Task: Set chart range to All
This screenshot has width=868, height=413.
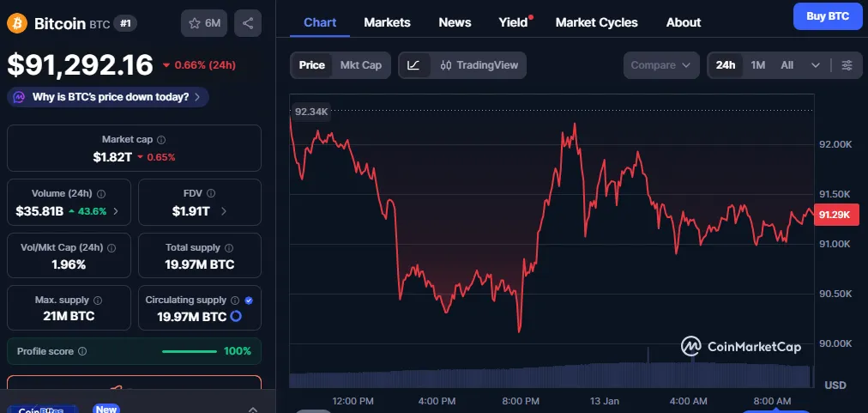Action: point(787,65)
